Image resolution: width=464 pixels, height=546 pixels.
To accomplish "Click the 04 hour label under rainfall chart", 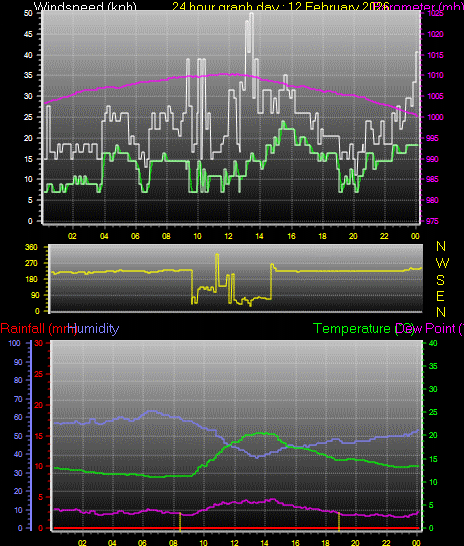I will tap(112, 543).
